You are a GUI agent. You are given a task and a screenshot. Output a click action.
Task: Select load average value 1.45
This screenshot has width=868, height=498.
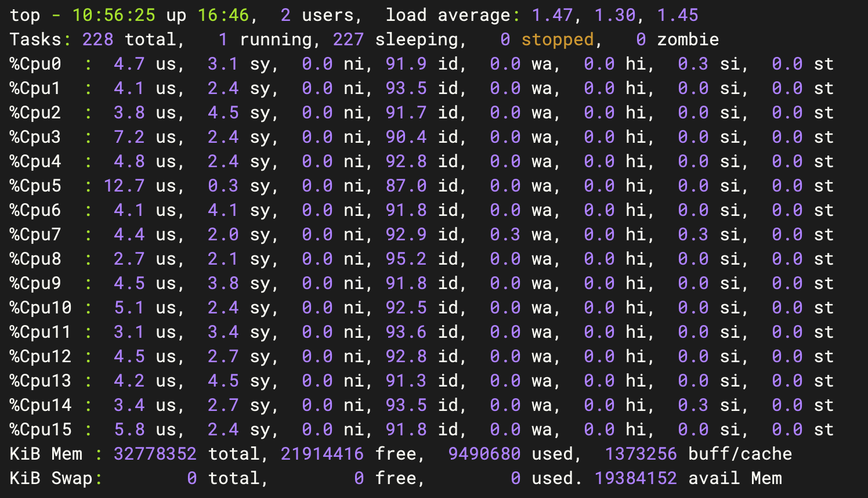pyautogui.click(x=677, y=15)
